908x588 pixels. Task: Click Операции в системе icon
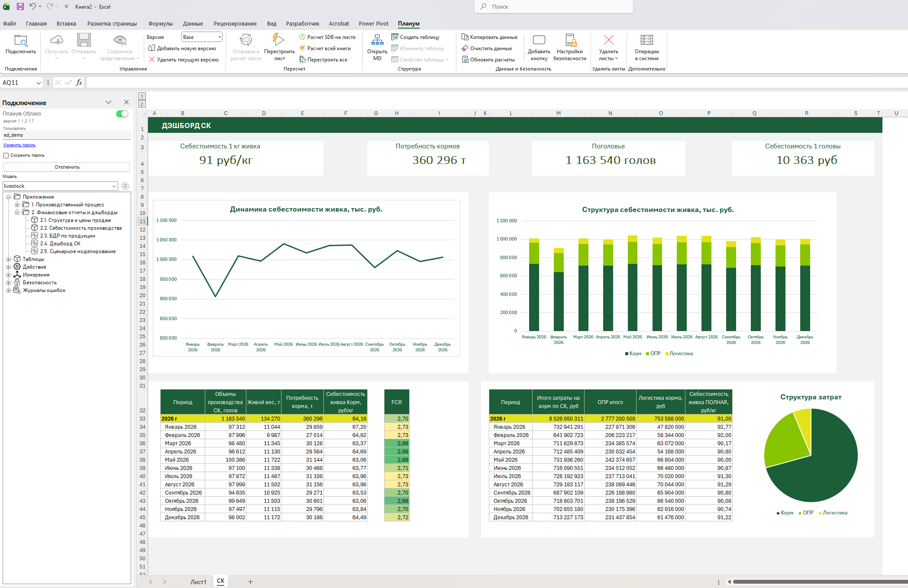(646, 41)
